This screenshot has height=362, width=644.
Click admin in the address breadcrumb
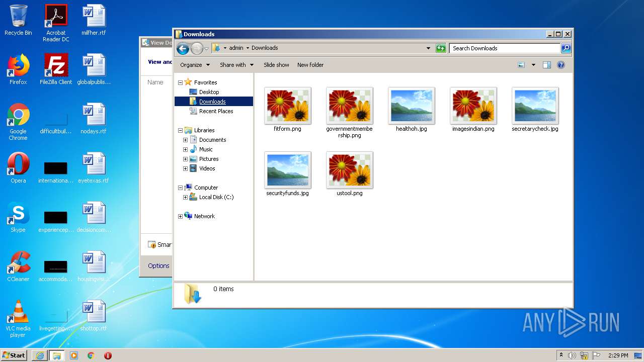point(236,48)
